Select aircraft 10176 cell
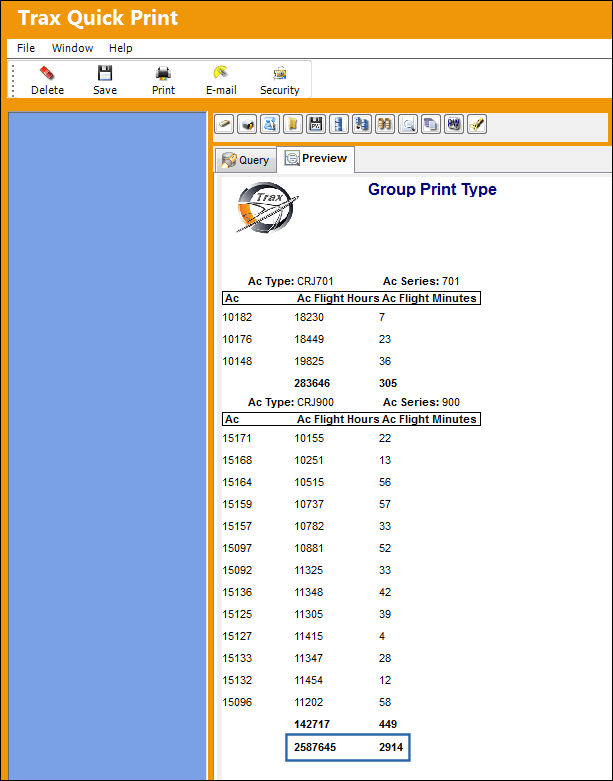613x781 pixels. [x=237, y=339]
